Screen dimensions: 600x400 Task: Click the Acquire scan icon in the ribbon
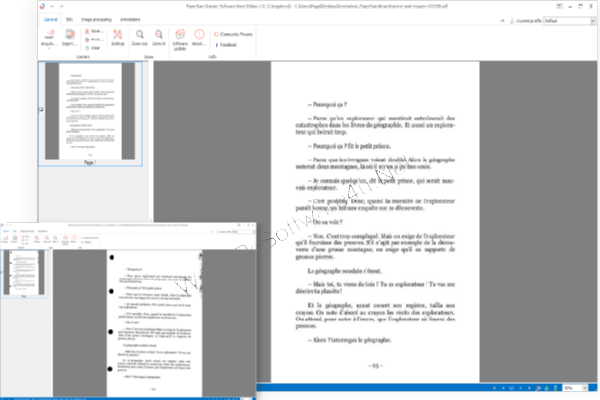[x=49, y=35]
